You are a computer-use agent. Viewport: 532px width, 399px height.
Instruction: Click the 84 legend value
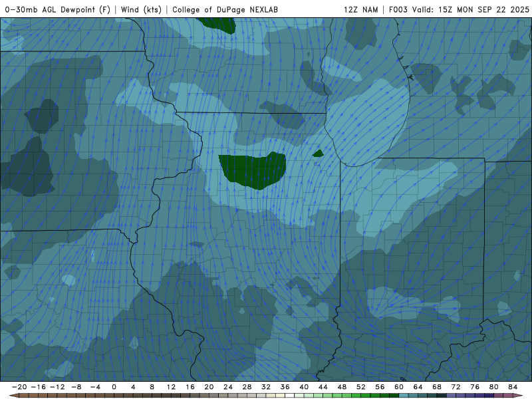pos(513,387)
